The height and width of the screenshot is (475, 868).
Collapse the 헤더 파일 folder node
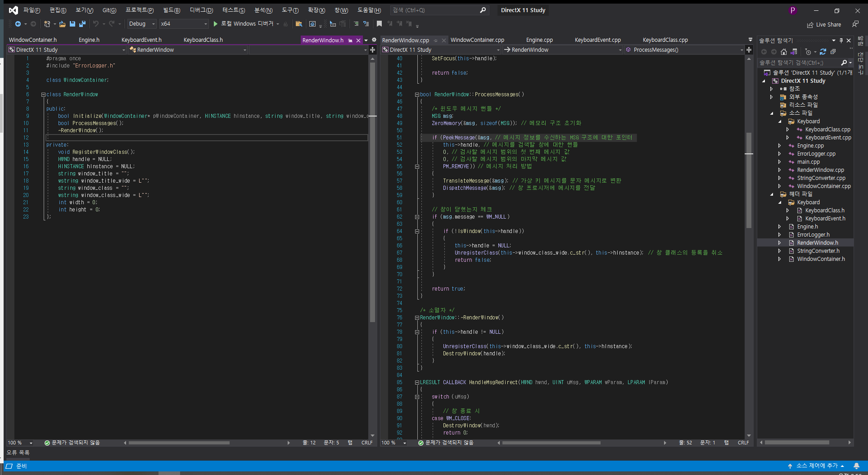click(771, 194)
